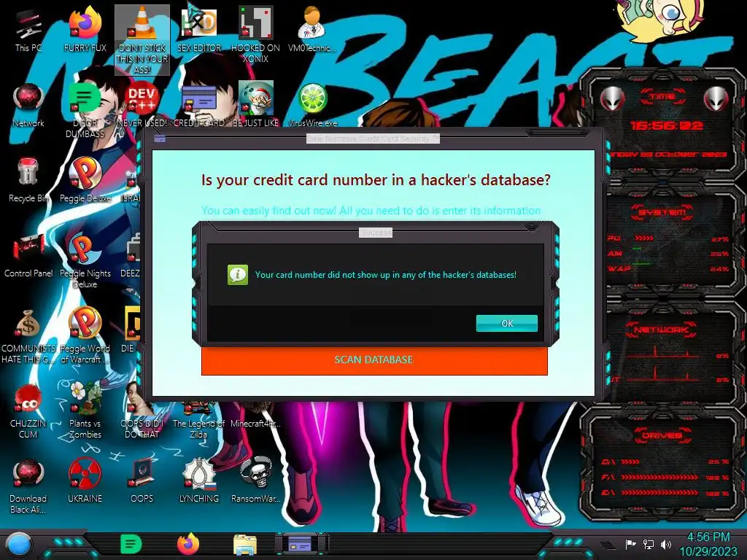Click the Start orb on taskbar

point(19,544)
